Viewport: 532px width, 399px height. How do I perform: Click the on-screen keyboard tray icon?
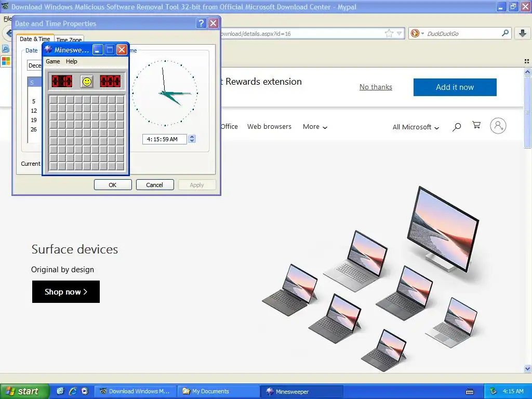pos(470,392)
